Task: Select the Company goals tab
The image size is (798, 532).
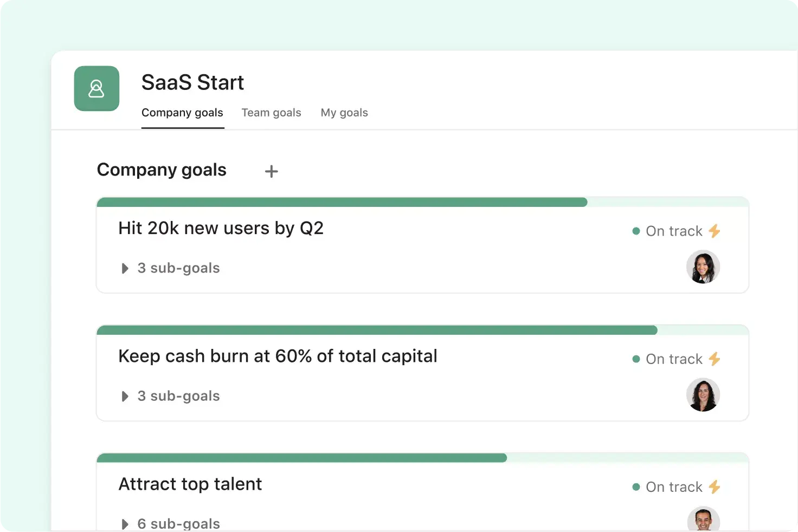Action: (182, 113)
